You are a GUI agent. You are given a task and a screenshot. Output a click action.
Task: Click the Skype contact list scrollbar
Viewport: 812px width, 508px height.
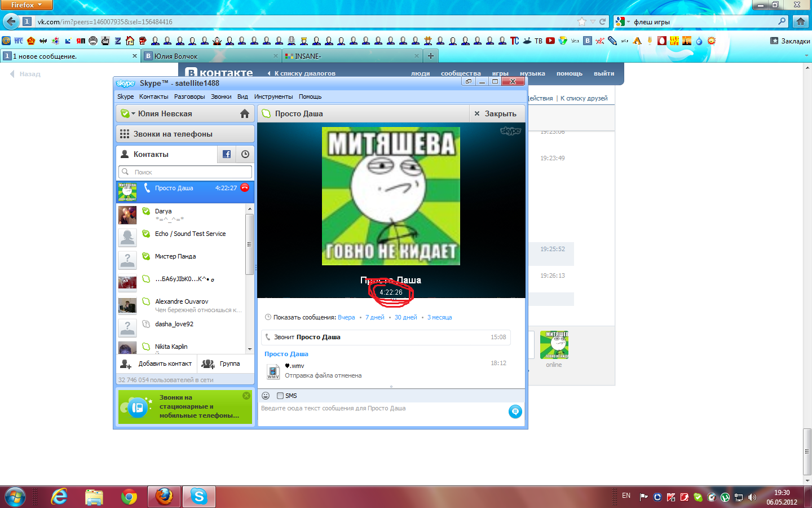[250, 244]
